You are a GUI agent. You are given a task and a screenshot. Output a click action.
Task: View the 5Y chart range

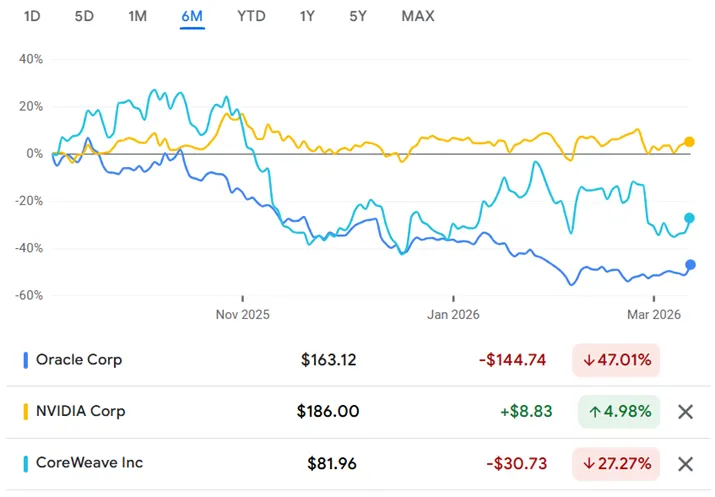click(x=358, y=16)
